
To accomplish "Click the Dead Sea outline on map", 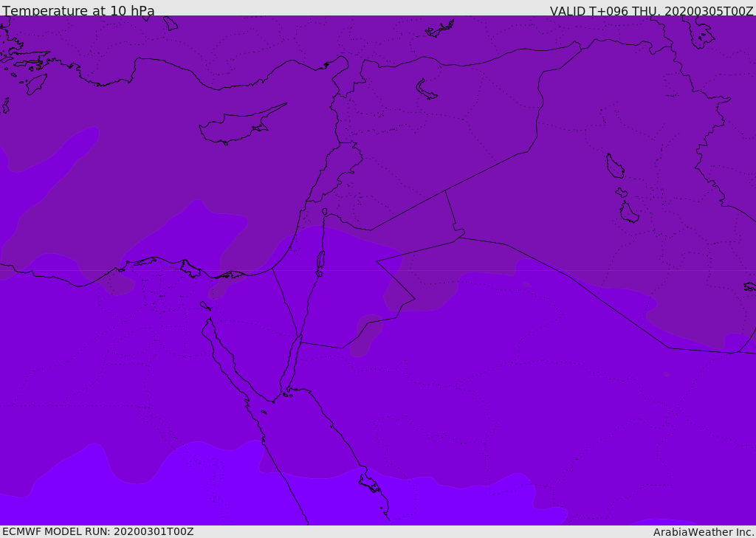I will (320, 263).
